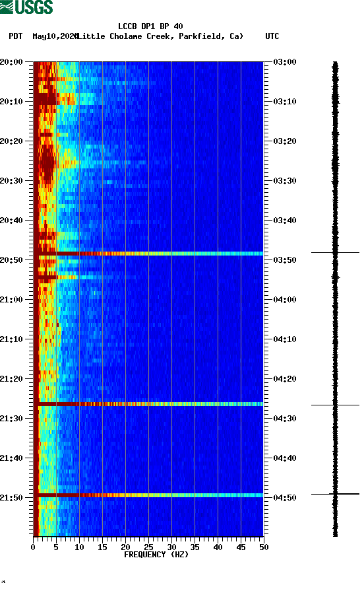This screenshot has height=589, width=364.
Task: Click the "UTC" timezone label
Action: [272, 36]
